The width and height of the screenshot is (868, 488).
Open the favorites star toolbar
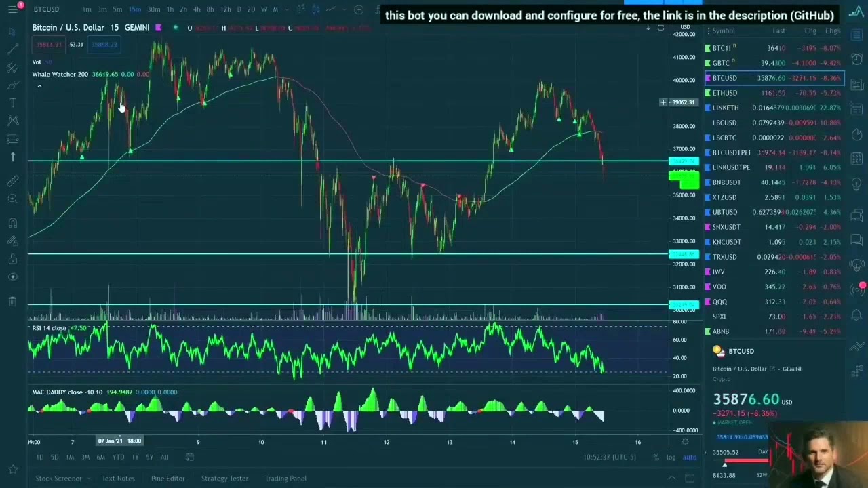coord(12,469)
